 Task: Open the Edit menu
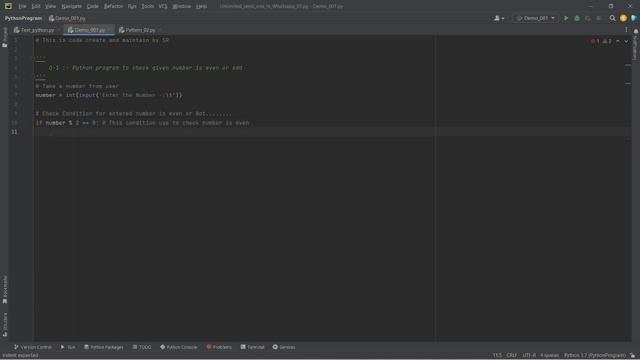pos(36,6)
